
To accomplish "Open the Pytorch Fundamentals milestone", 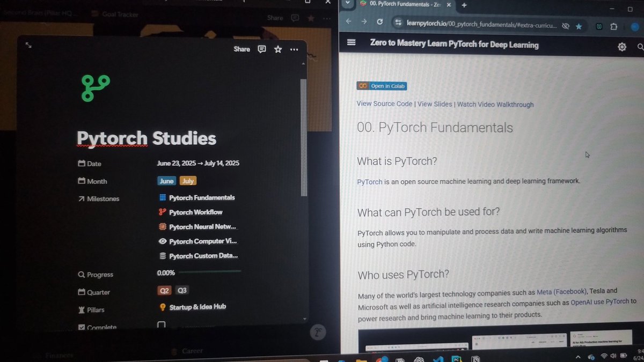I will coord(197,198).
